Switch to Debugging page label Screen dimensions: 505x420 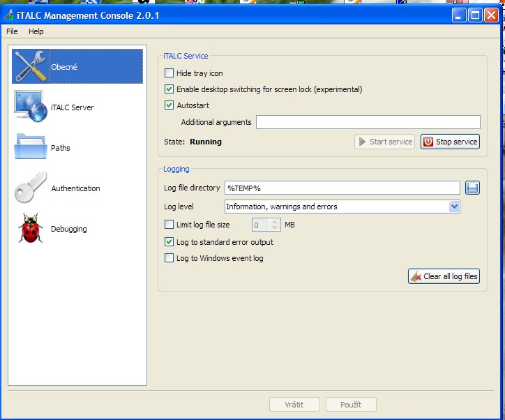click(x=69, y=229)
